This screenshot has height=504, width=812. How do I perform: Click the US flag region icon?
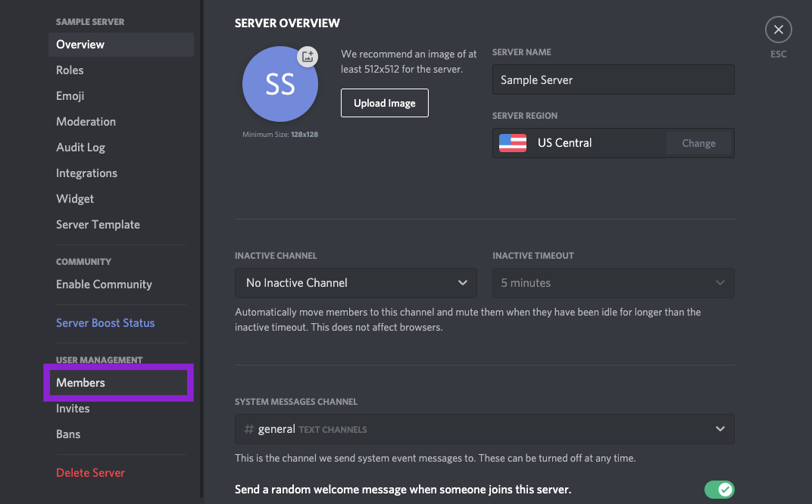click(x=513, y=143)
